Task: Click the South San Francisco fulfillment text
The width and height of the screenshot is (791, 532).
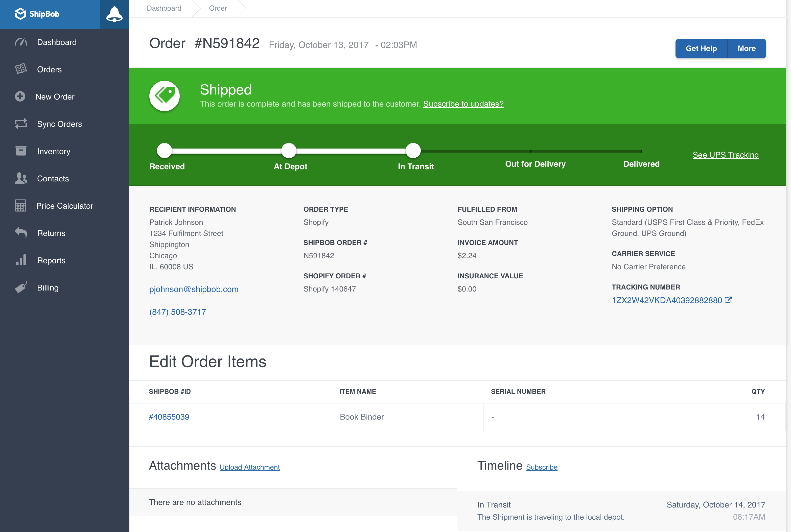Action: click(x=492, y=222)
